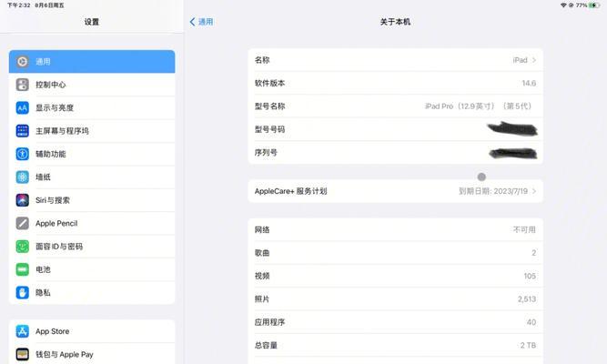Tap software version value 14.6
Viewport: 607px width, 364px height.
(529, 83)
